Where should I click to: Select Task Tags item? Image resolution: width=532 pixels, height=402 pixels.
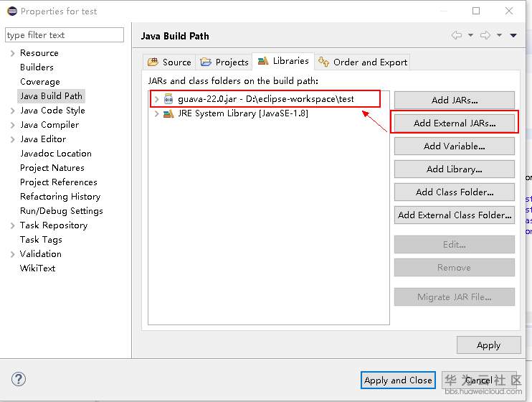(41, 240)
